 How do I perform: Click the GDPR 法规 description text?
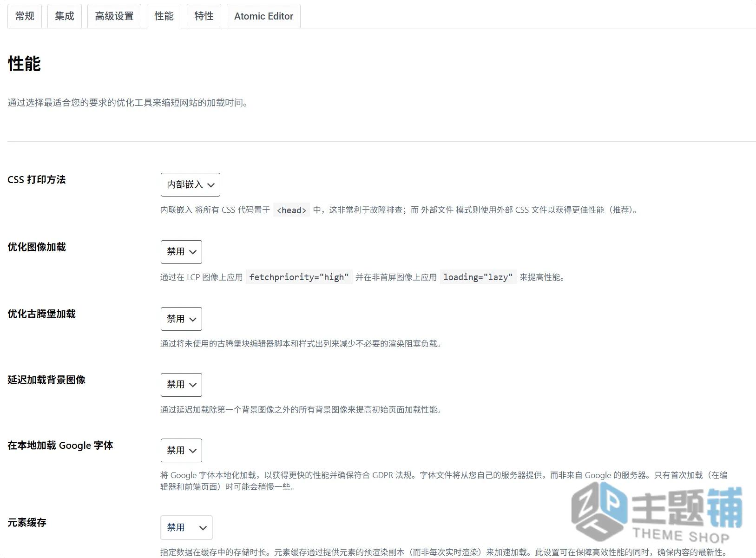point(444,481)
